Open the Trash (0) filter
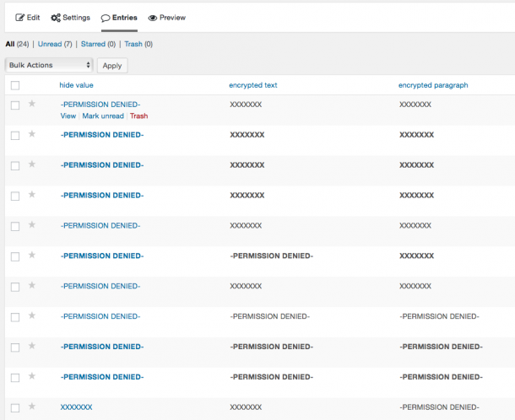Image resolution: width=515 pixels, height=420 pixels. (x=138, y=44)
